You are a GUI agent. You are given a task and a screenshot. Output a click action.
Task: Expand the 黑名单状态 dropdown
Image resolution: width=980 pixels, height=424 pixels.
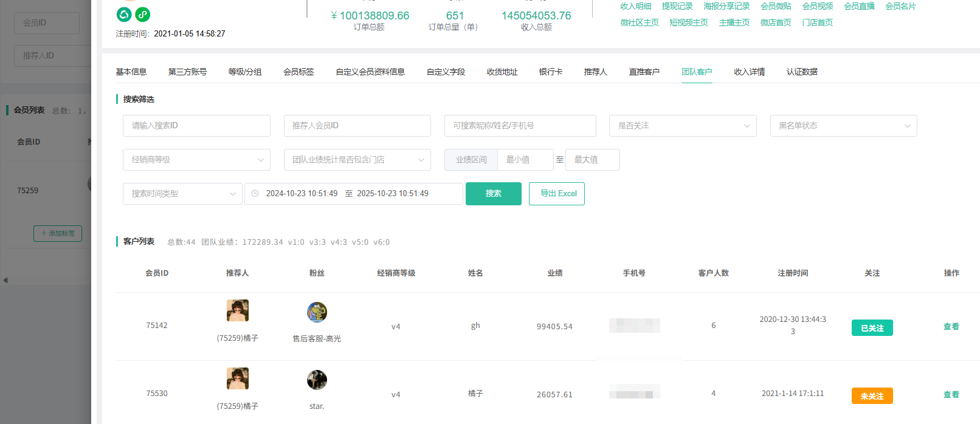click(x=843, y=126)
